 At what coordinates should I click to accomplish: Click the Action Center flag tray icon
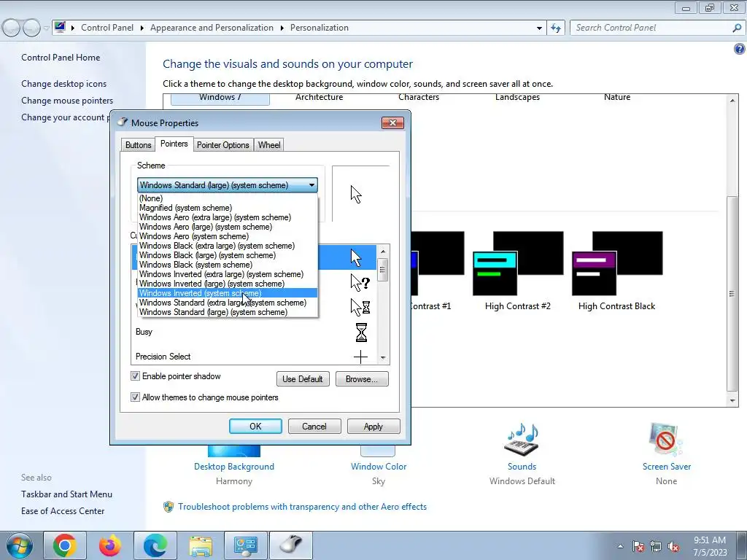click(638, 546)
